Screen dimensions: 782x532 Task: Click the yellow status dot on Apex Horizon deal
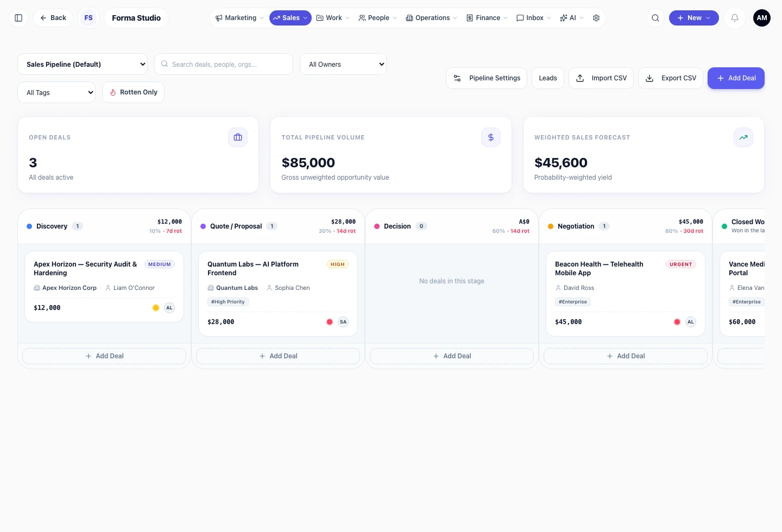[156, 308]
